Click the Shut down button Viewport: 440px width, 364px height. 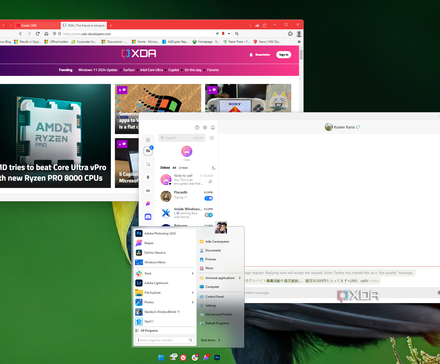click(208, 340)
